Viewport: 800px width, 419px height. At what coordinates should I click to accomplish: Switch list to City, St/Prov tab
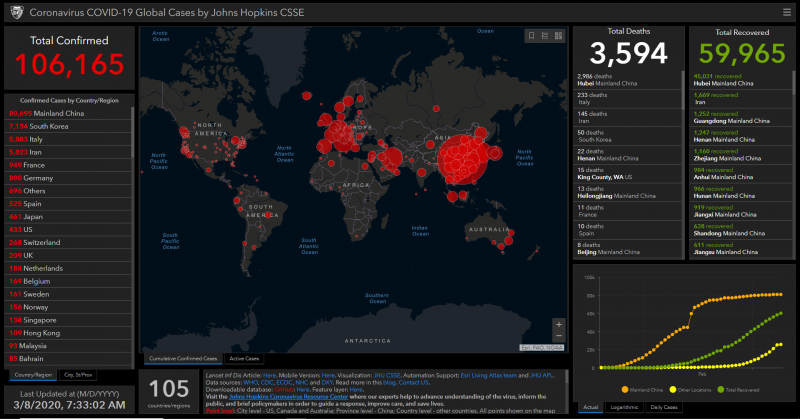click(78, 375)
